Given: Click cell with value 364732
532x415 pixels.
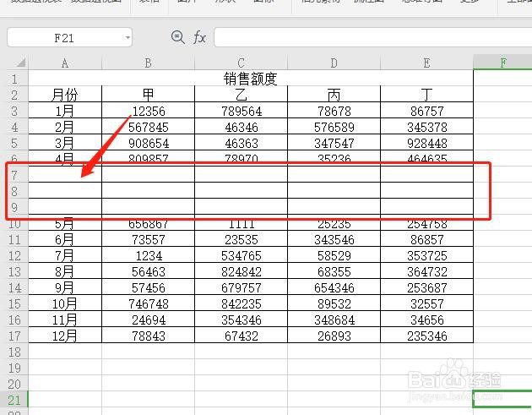Looking at the screenshot, I should coord(426,271).
